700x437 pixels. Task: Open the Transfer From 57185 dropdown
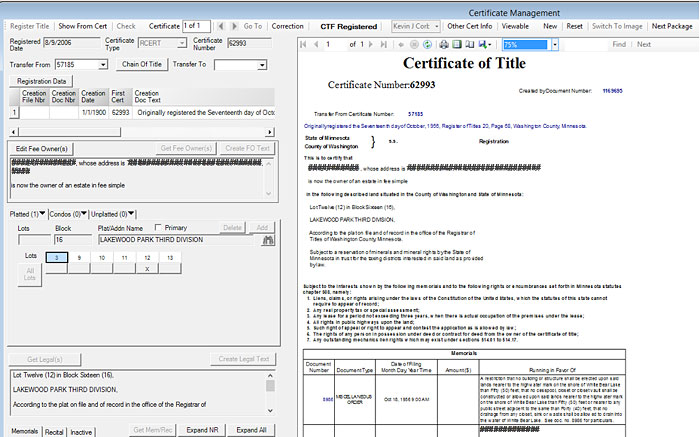click(103, 65)
